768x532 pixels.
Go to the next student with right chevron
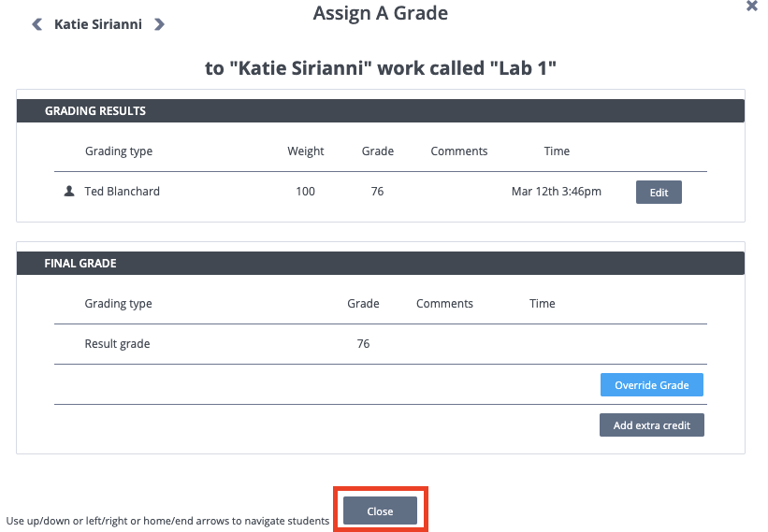pos(159,24)
